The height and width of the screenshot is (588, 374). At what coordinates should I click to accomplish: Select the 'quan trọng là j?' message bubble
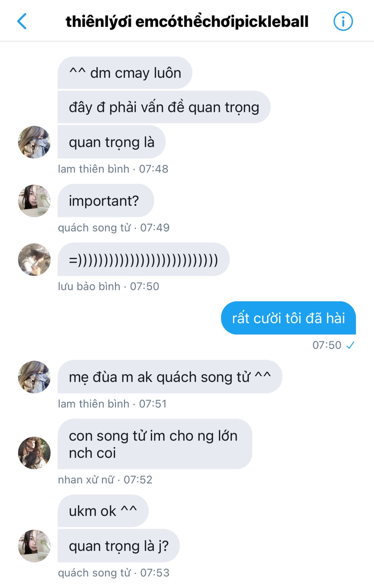(119, 546)
